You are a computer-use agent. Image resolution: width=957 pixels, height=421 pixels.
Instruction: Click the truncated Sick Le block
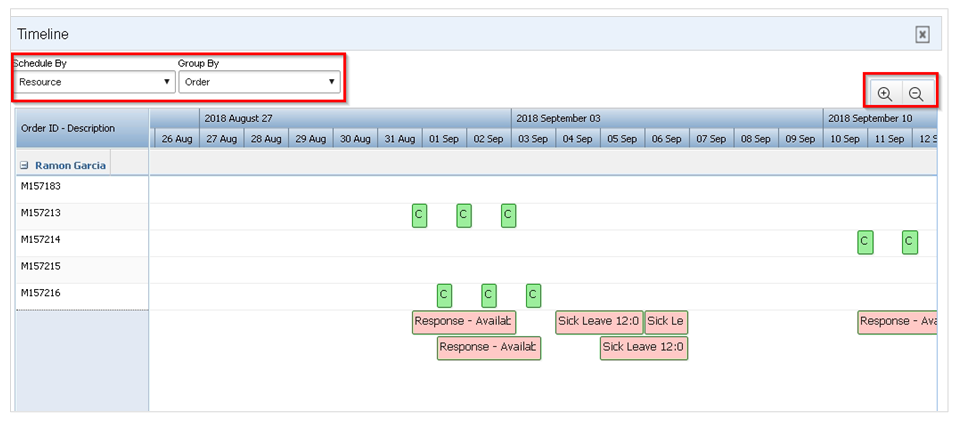tap(666, 322)
